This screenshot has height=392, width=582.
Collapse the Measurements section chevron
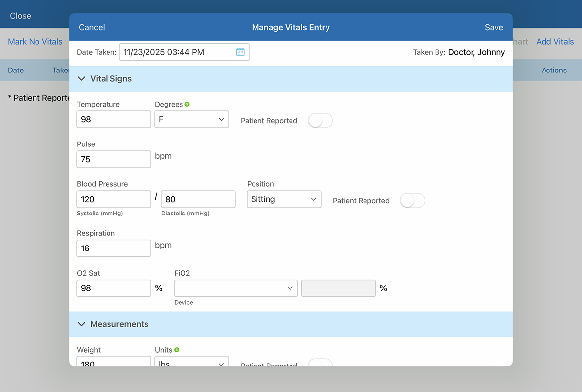[x=82, y=324]
